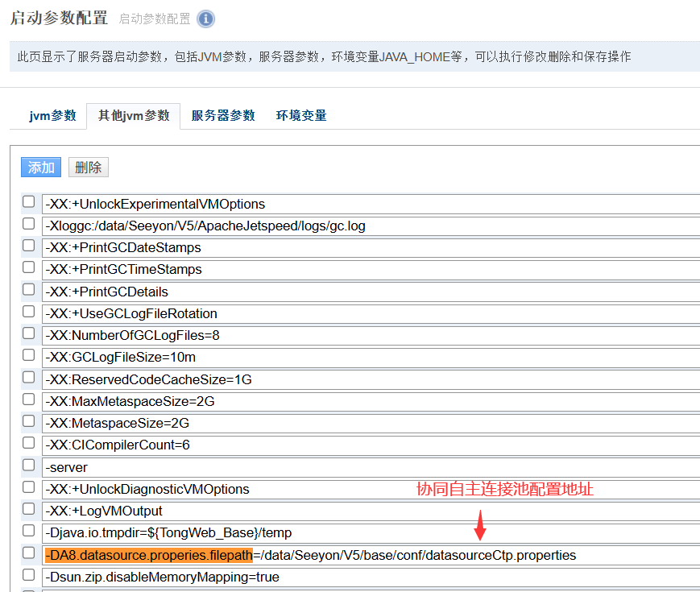Toggle the checkbox for -XX:+PrintGCTimeStamps

(28, 267)
